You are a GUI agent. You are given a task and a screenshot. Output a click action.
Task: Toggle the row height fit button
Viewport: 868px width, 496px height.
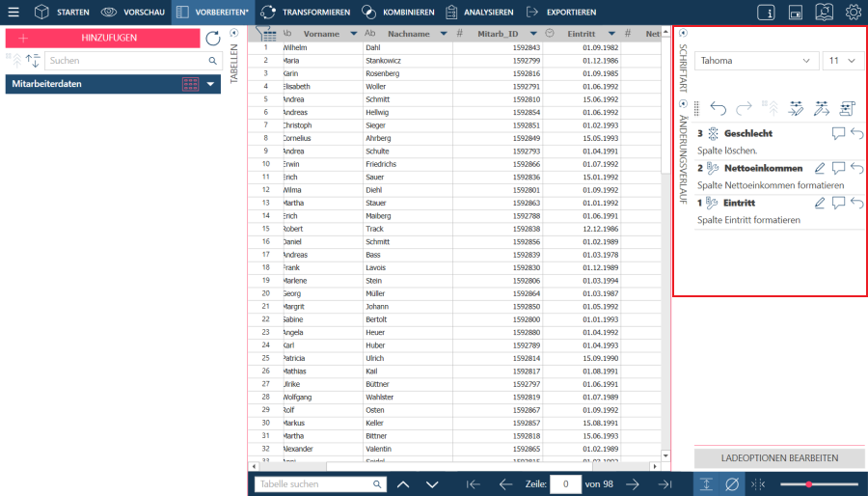click(706, 484)
